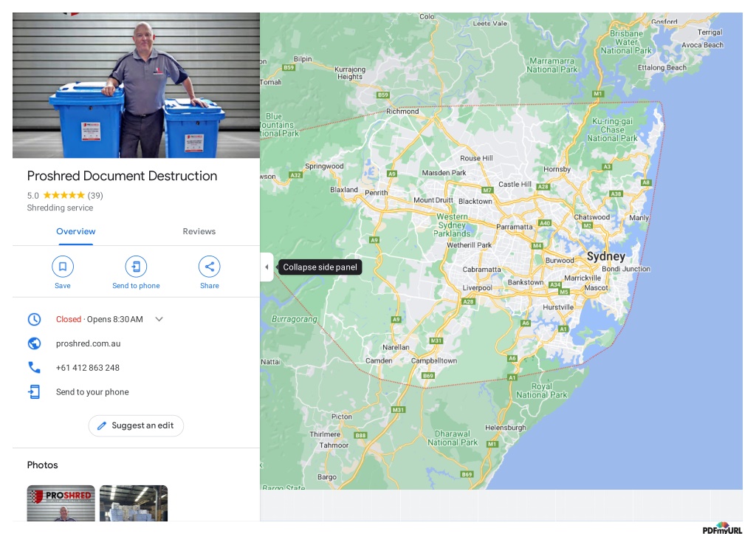Click the Suggest an edit button
The image size is (756, 534).
(x=136, y=426)
